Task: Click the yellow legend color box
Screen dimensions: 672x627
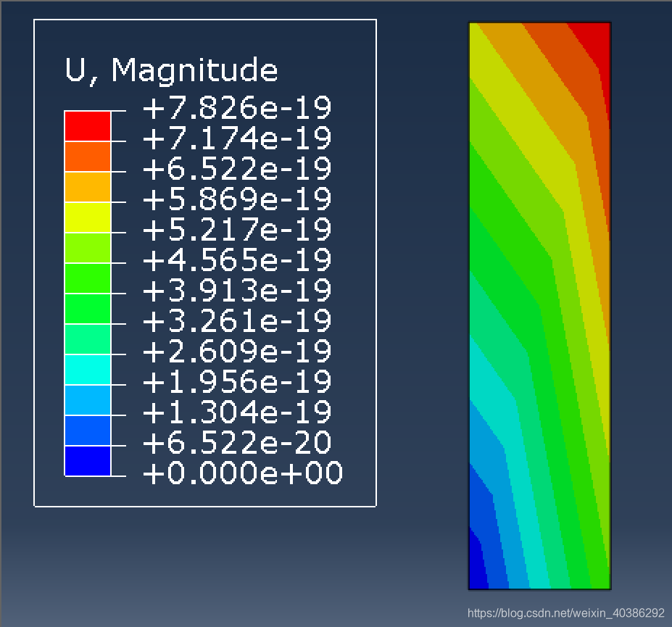Action: [88, 217]
